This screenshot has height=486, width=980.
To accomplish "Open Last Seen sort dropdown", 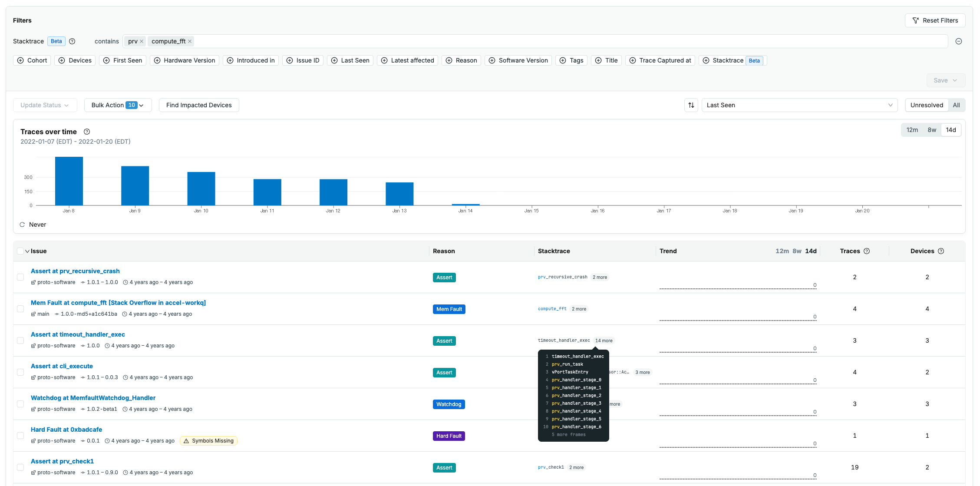I will pyautogui.click(x=800, y=105).
